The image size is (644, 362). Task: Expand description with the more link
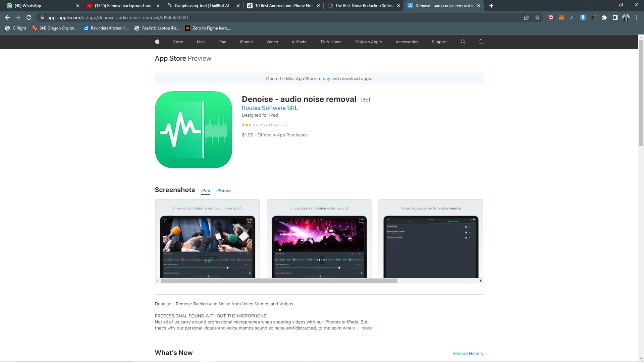[366, 328]
